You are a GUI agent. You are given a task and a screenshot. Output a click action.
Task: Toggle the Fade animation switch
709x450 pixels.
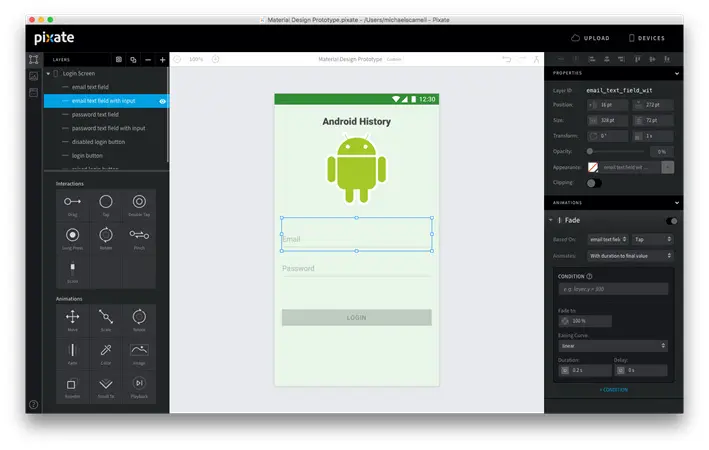click(x=671, y=221)
